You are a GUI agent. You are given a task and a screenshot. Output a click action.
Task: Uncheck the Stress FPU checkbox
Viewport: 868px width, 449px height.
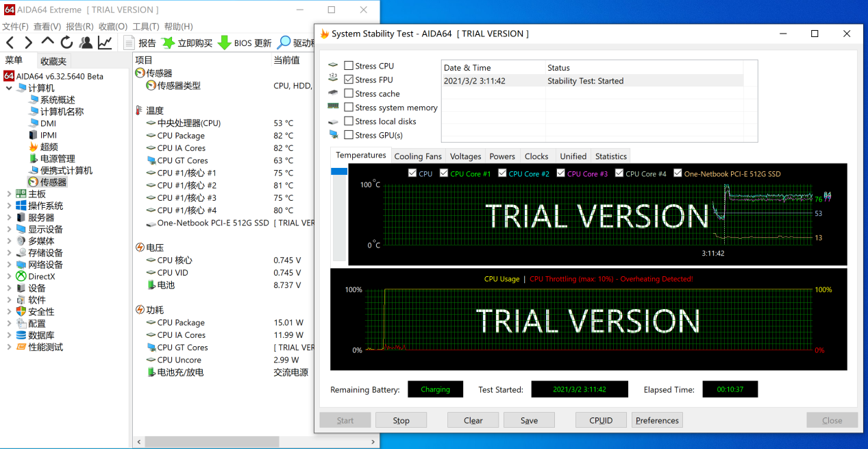coord(349,80)
